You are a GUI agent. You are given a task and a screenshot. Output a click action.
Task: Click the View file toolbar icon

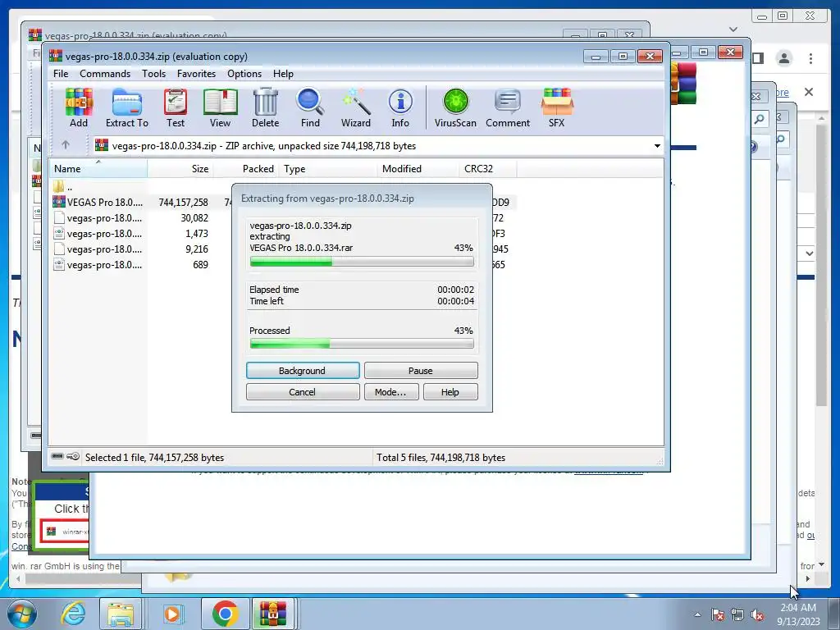(220, 107)
